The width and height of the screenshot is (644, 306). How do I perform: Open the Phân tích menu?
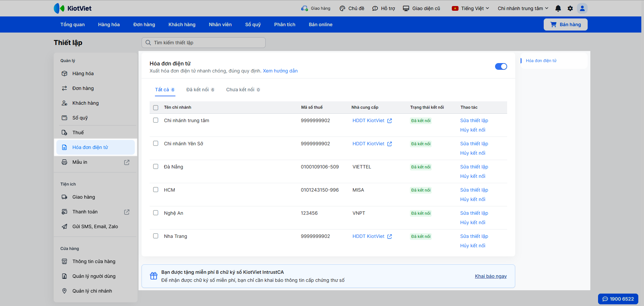(x=284, y=24)
